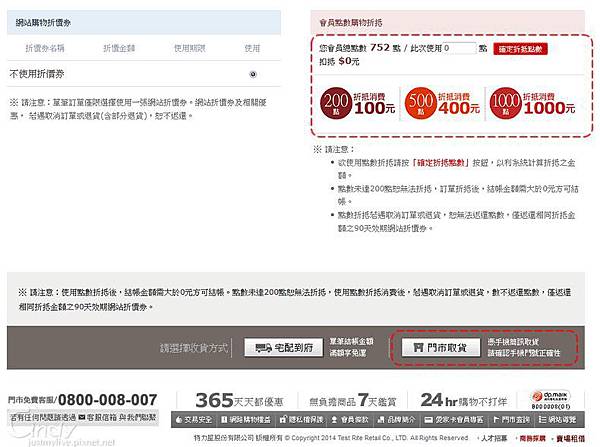Open the 商務採購 link

(533, 438)
